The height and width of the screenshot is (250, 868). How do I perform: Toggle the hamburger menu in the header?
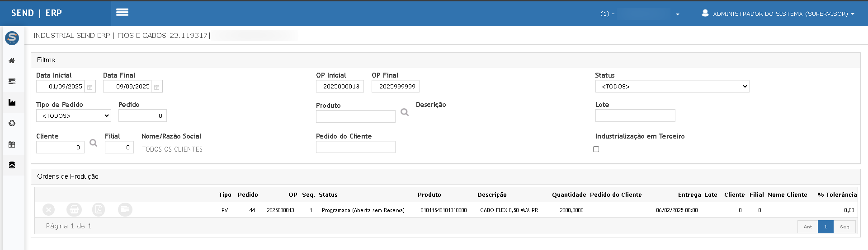[122, 13]
